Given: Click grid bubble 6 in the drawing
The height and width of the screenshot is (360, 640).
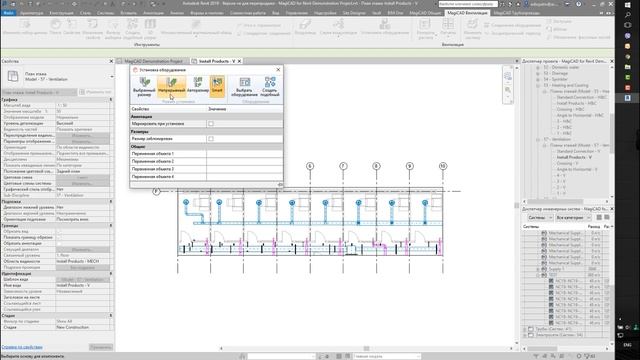Looking at the screenshot, I should [x=310, y=166].
